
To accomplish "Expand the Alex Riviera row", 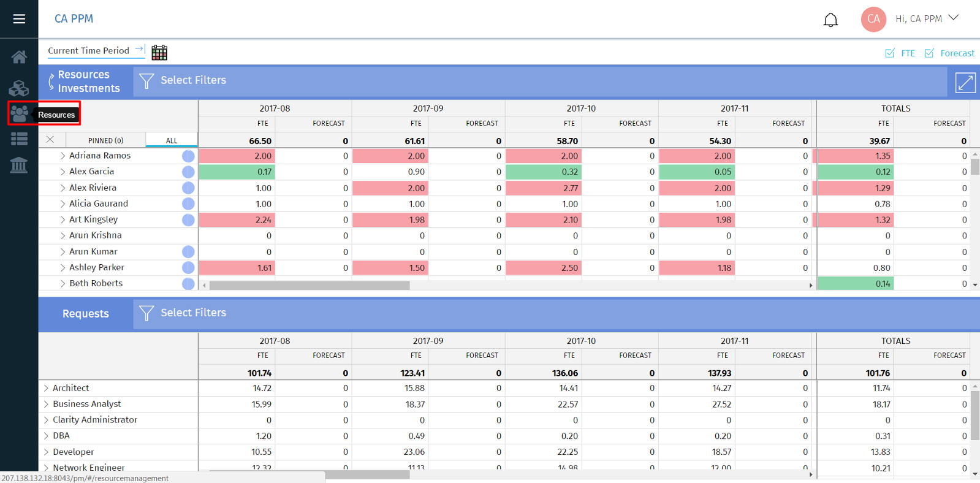I will tap(63, 188).
